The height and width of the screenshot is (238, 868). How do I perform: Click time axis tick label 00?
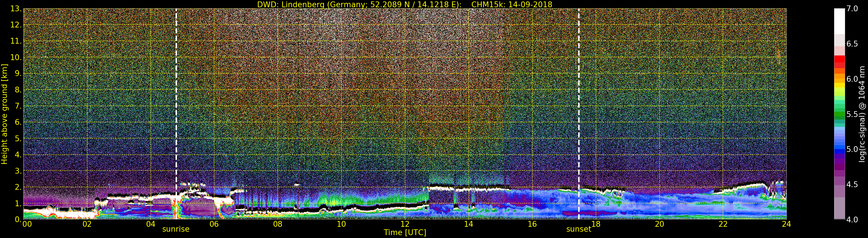[27, 224]
